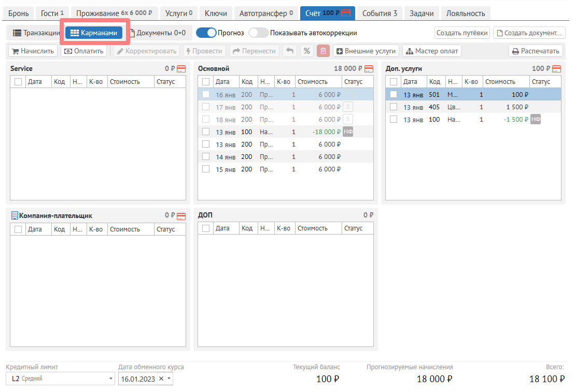Open the Создать документ... dropdown

529,33
